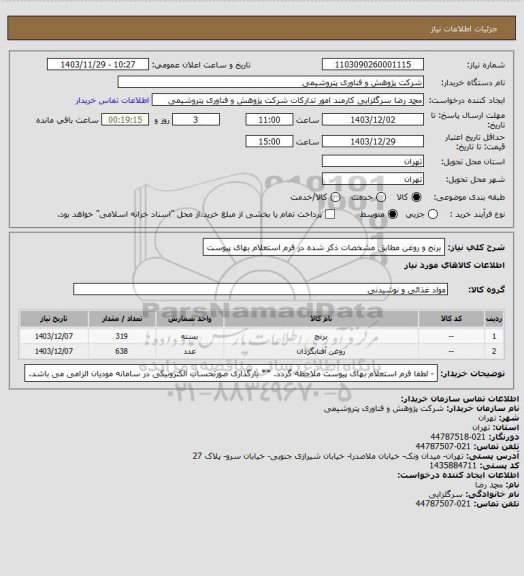Click the اطلاعات ایجاد کننده درخواست heading
Viewport: 524px width, 576px height.
pyautogui.click(x=458, y=475)
